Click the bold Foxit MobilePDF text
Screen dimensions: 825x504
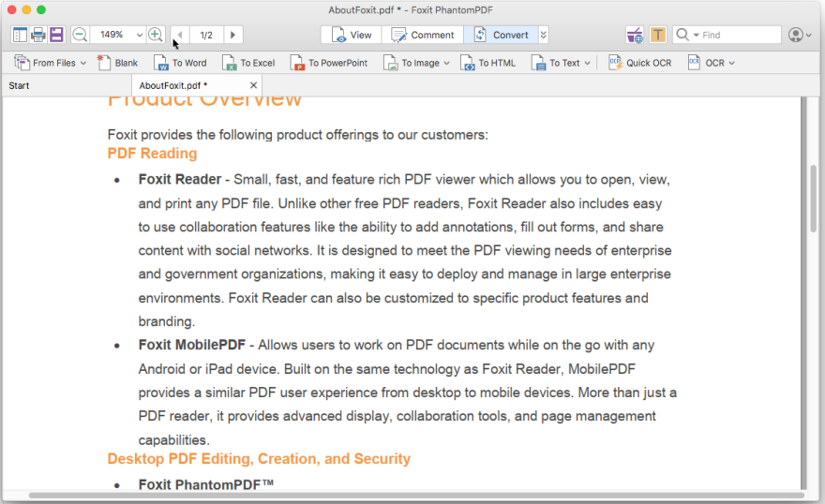tap(191, 346)
